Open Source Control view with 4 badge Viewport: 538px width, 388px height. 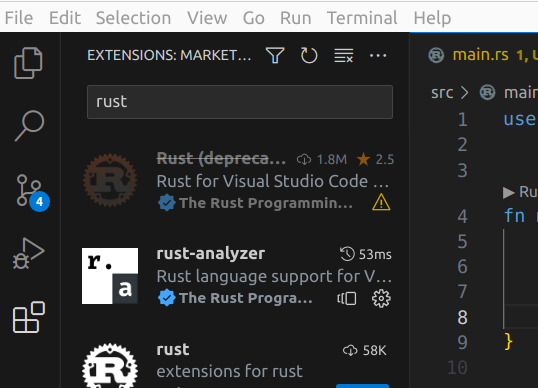[x=31, y=191]
